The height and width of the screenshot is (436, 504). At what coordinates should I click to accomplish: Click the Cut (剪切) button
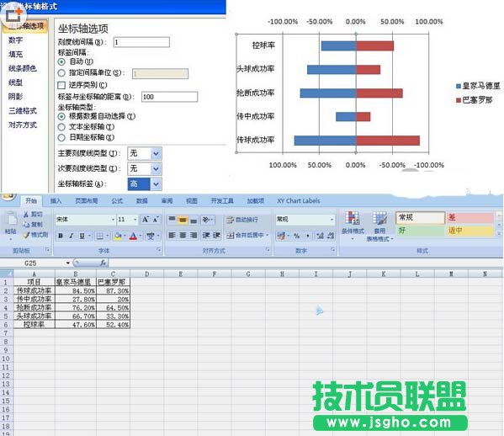(x=33, y=215)
